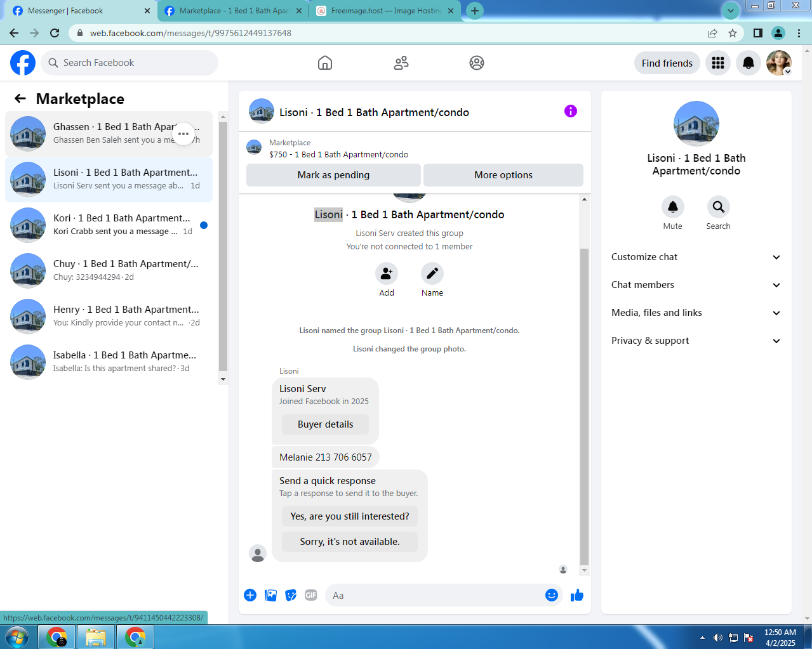Mute the conversation with the bell icon

pos(673,207)
